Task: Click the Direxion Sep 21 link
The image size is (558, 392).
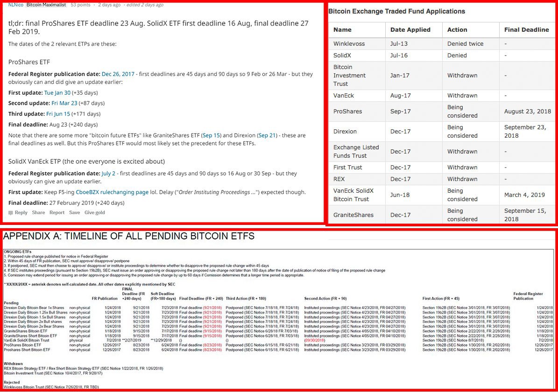Action: tap(267, 135)
